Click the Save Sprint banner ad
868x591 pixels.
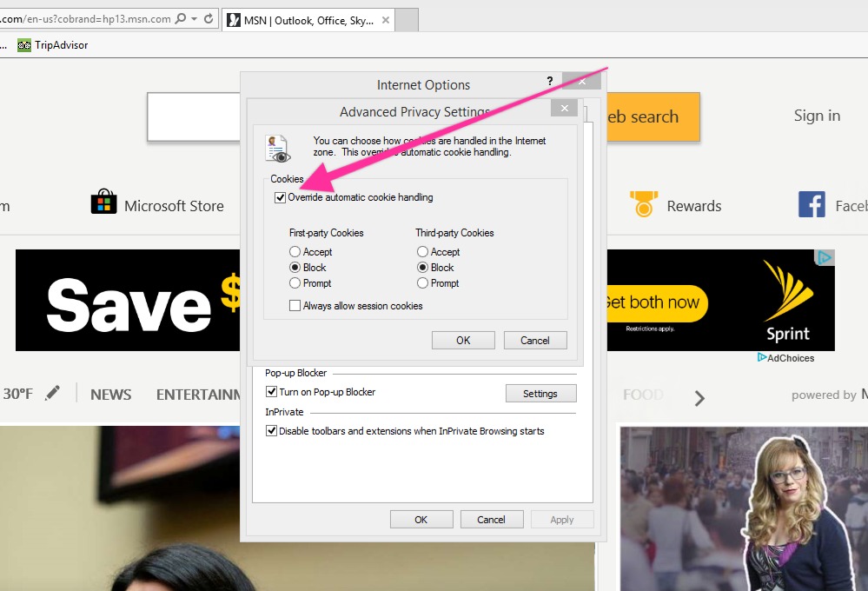coord(128,300)
